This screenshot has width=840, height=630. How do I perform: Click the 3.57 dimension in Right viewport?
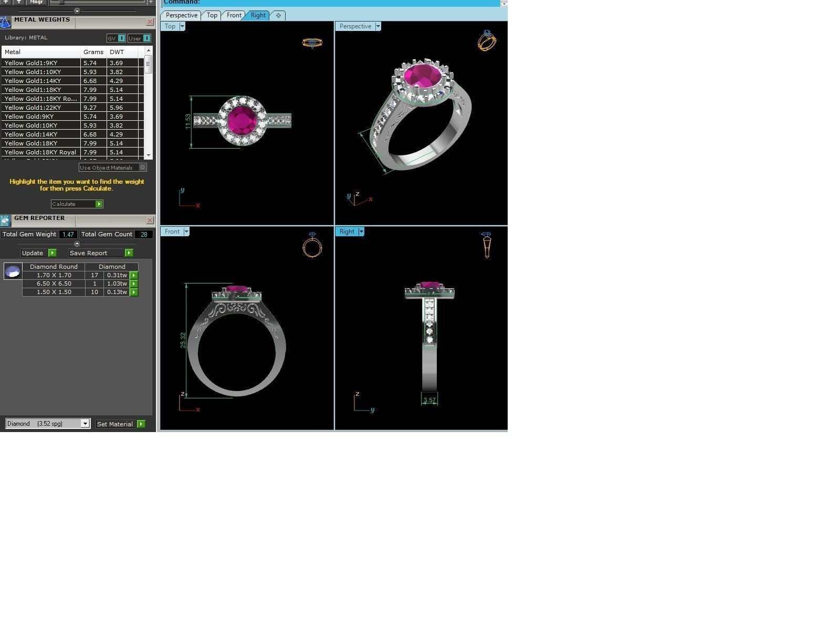click(429, 400)
